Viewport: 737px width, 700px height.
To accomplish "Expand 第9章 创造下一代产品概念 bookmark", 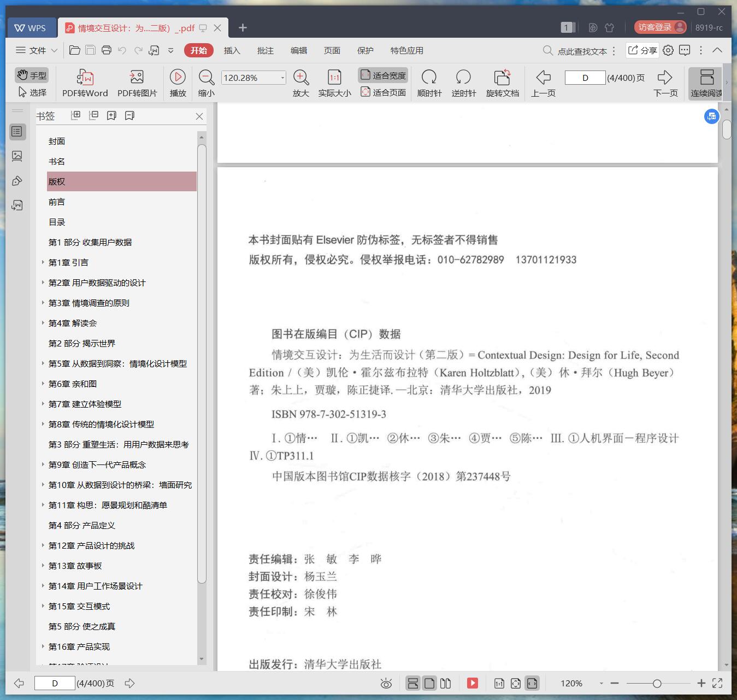I will (43, 464).
